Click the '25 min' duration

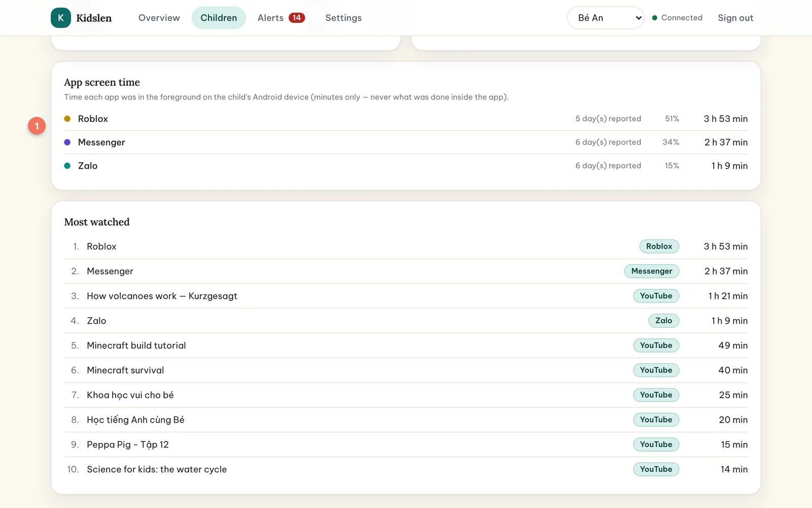click(733, 395)
